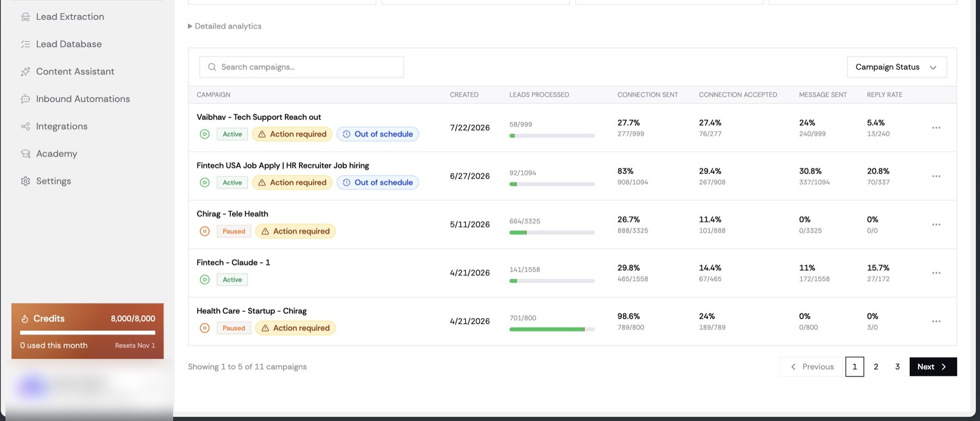
Task: Click the 58/999 leads progress bar
Action: pyautogui.click(x=552, y=135)
